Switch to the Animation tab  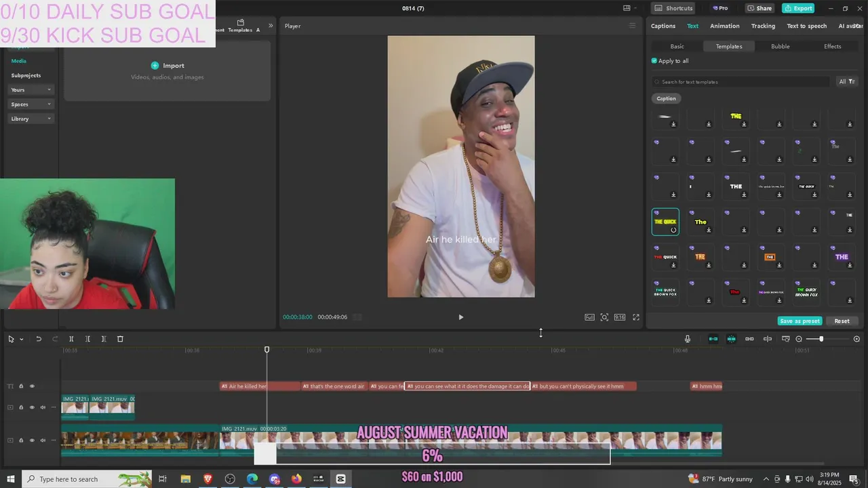coord(724,26)
